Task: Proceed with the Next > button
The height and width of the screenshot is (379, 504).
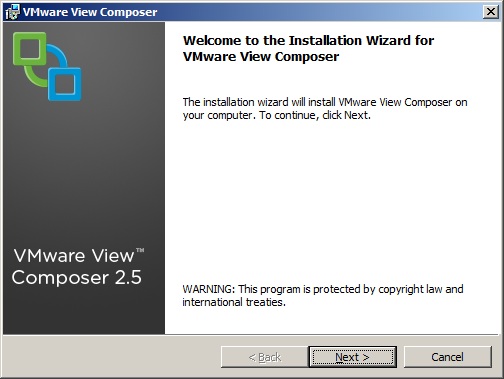Action: pyautogui.click(x=352, y=357)
